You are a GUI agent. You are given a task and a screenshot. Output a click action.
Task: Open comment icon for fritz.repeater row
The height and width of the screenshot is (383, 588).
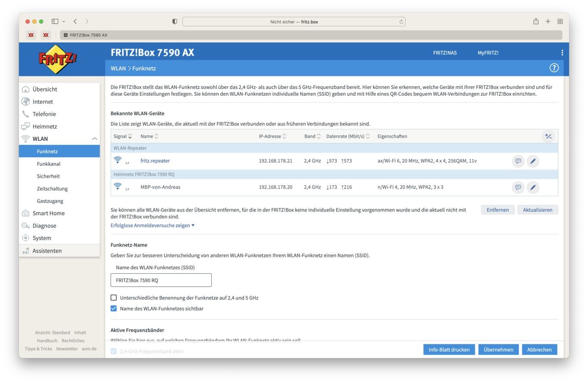(518, 161)
